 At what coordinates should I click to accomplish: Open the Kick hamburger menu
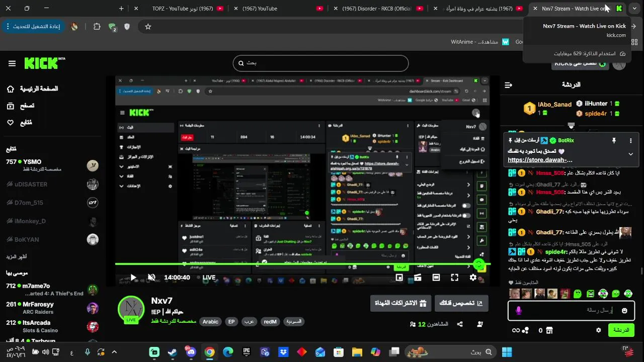12,63
